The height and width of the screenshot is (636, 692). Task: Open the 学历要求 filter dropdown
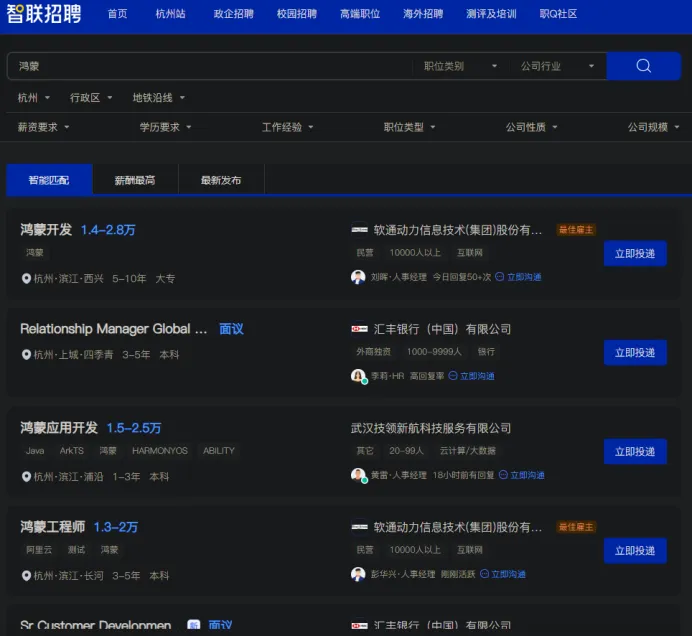[x=165, y=127]
